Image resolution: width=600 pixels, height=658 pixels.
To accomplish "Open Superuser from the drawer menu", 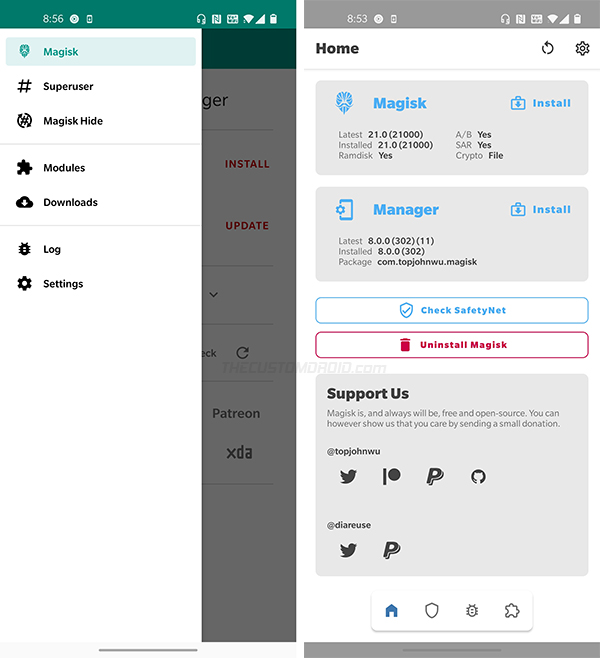I will pos(101,86).
